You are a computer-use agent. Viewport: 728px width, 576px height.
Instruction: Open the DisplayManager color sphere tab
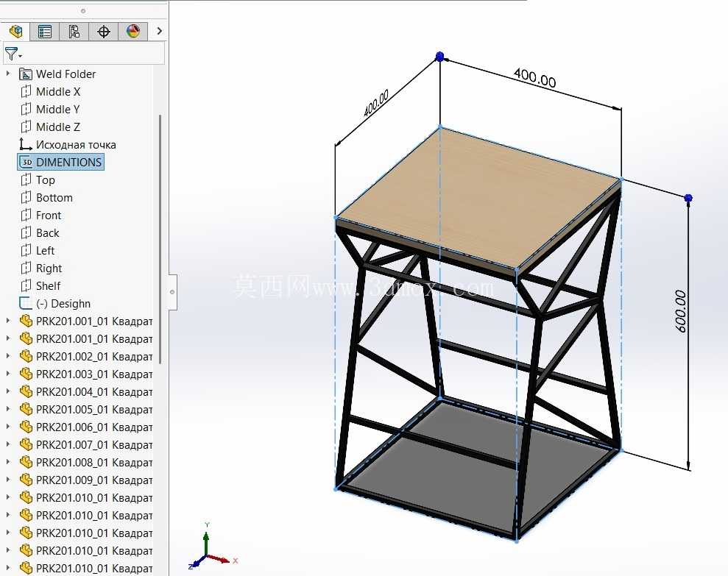tap(133, 32)
